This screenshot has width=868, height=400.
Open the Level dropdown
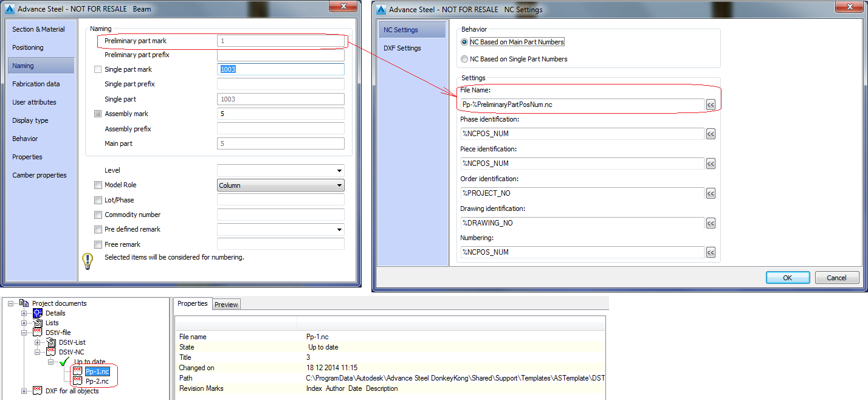(339, 171)
